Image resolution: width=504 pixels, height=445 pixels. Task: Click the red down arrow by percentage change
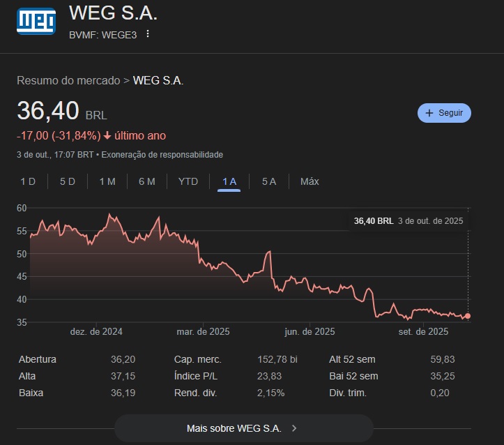click(x=107, y=135)
